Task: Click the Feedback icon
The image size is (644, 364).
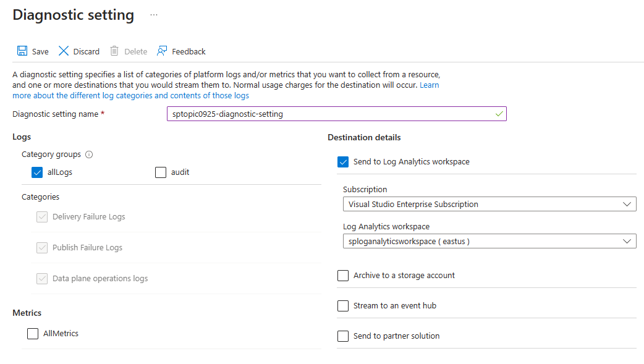Action: [x=161, y=51]
